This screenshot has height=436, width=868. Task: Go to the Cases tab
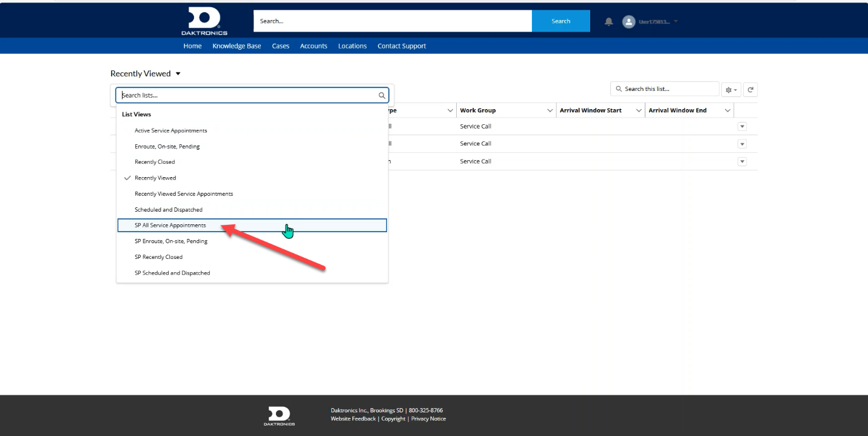pos(280,46)
